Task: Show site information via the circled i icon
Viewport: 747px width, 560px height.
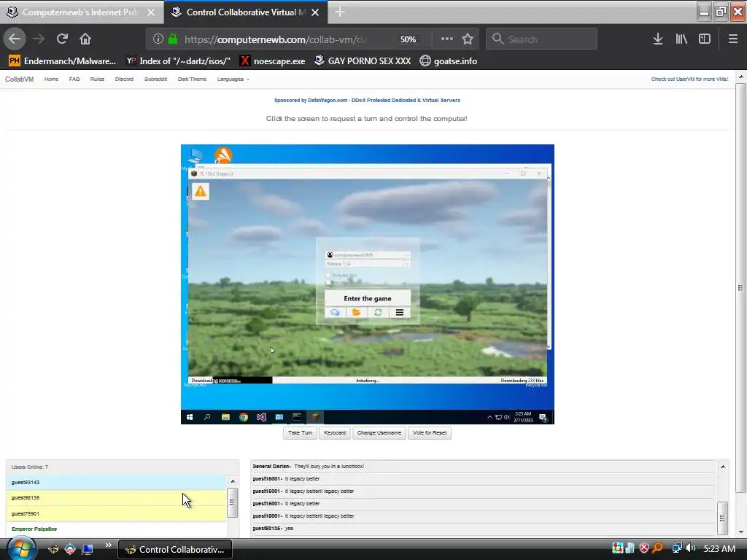Action: coord(158,39)
